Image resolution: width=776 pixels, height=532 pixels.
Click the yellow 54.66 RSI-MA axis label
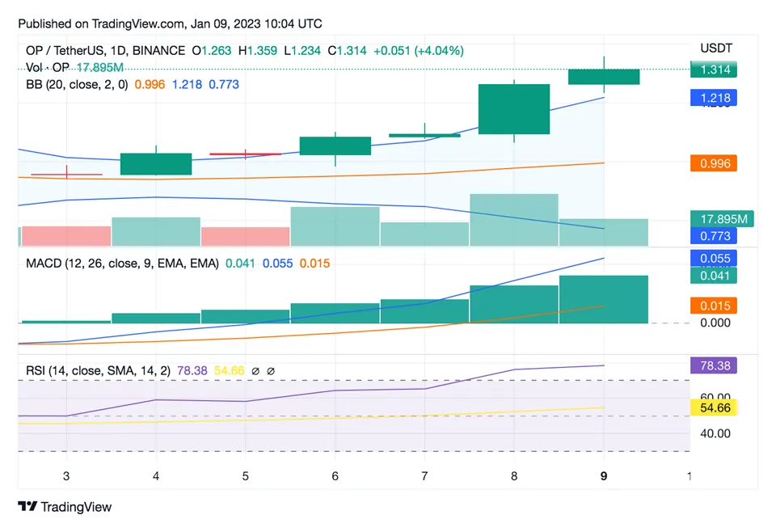click(715, 408)
